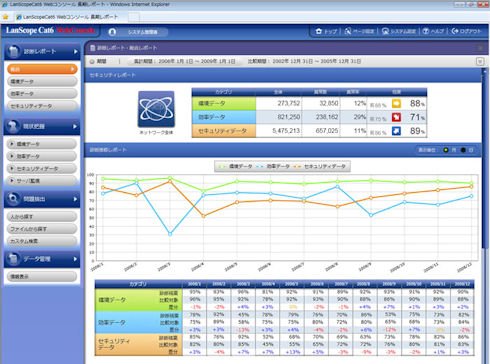Screen dimensions: 490x364
Task: Open 環境データ under diagnosis report
Action: click(42, 81)
